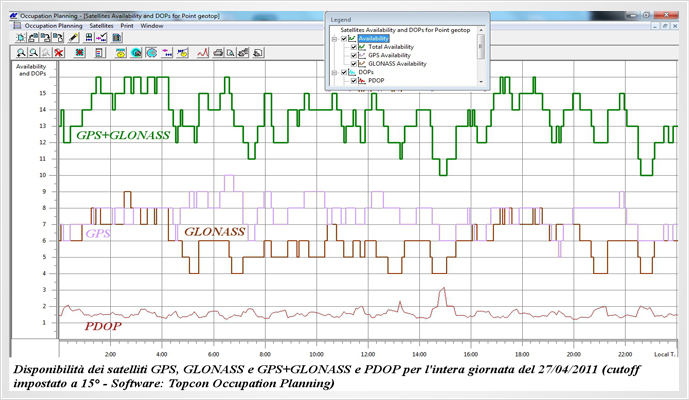
Task: Open the Print menu
Action: (127, 26)
